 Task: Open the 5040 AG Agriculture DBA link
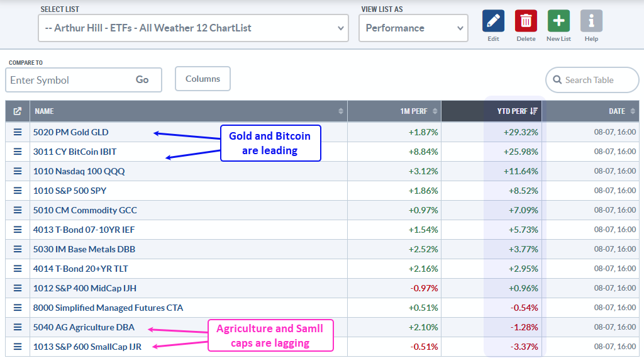click(84, 328)
